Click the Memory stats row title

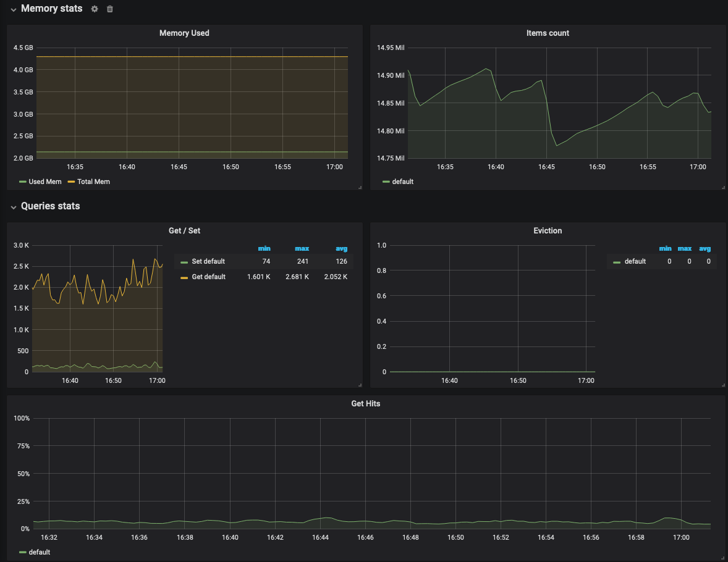click(x=51, y=9)
